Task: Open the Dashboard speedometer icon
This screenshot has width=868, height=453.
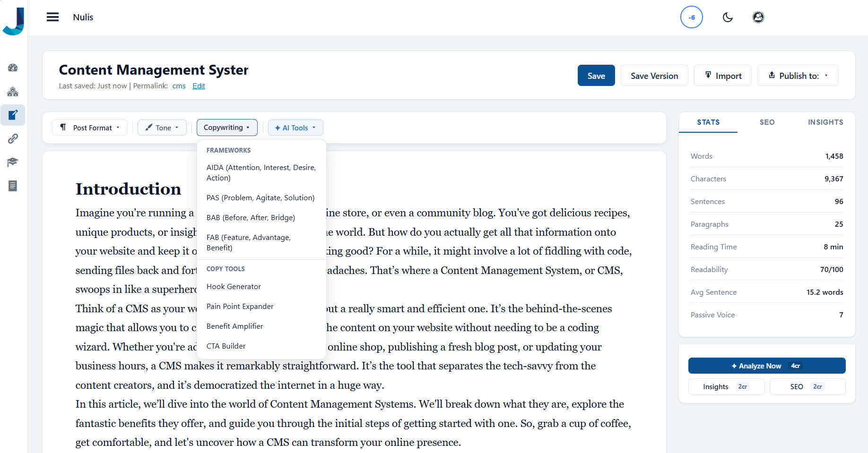Action: (x=13, y=68)
